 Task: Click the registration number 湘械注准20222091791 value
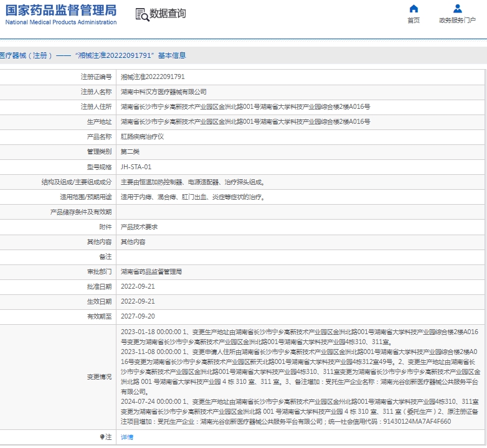(x=153, y=77)
